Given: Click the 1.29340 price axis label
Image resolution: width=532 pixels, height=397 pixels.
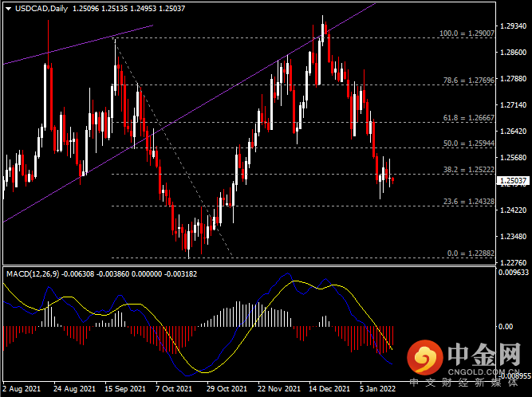Looking at the screenshot, I should pos(512,26).
